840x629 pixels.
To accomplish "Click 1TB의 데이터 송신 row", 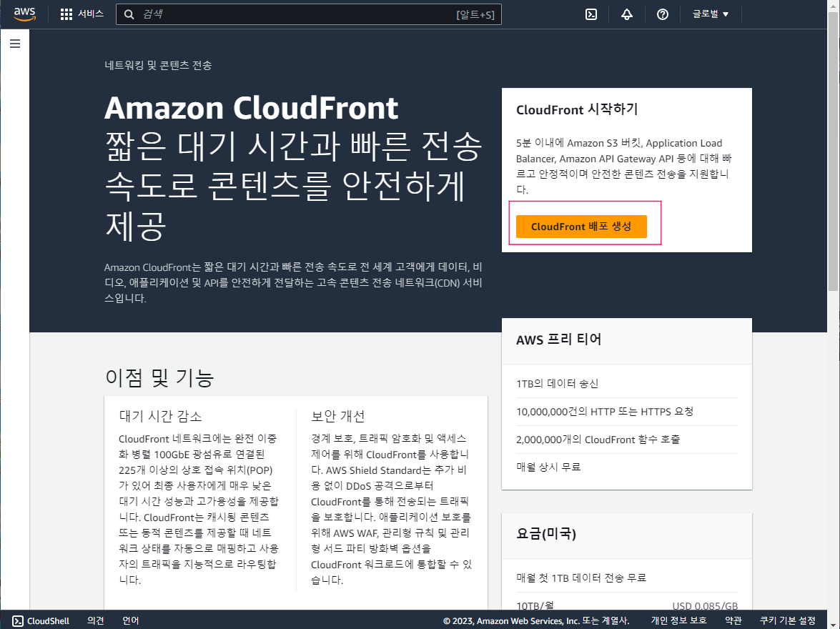I will click(626, 384).
